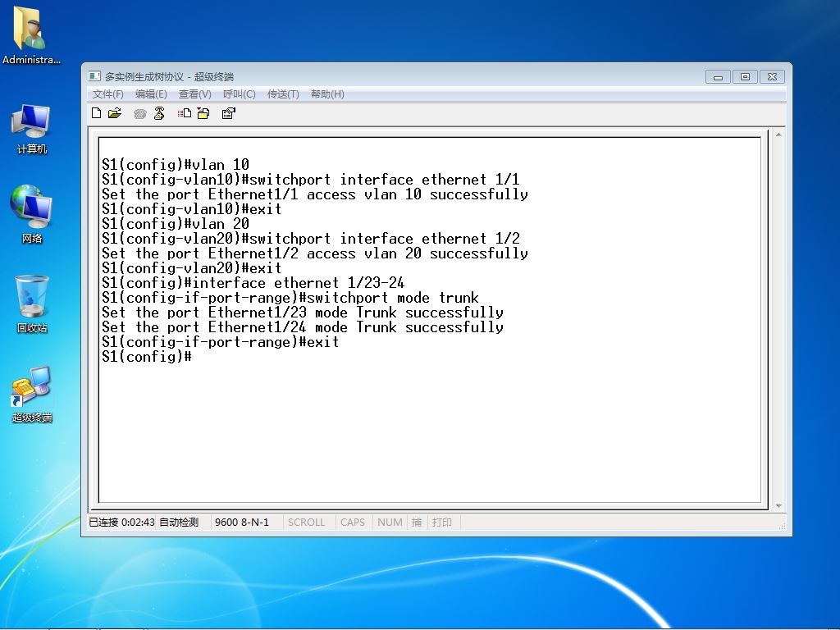Viewport: 840px width, 630px height.
Task: Click the window resize grip corner
Action: (782, 526)
